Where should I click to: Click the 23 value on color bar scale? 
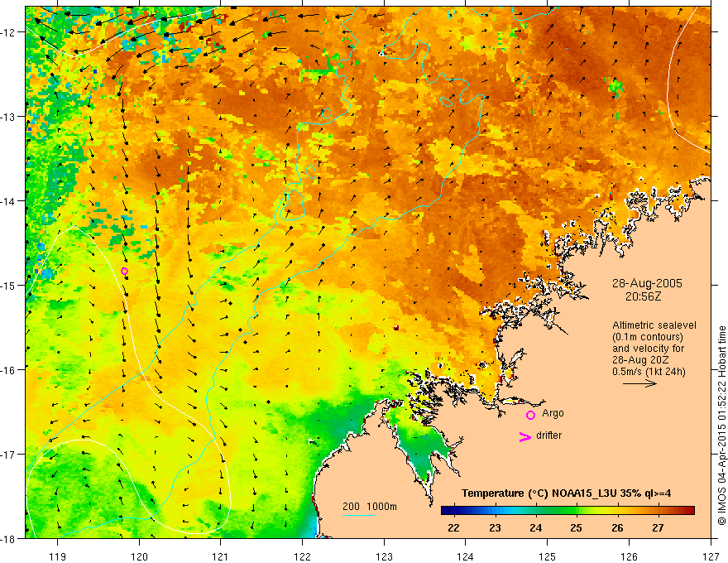pyautogui.click(x=495, y=528)
